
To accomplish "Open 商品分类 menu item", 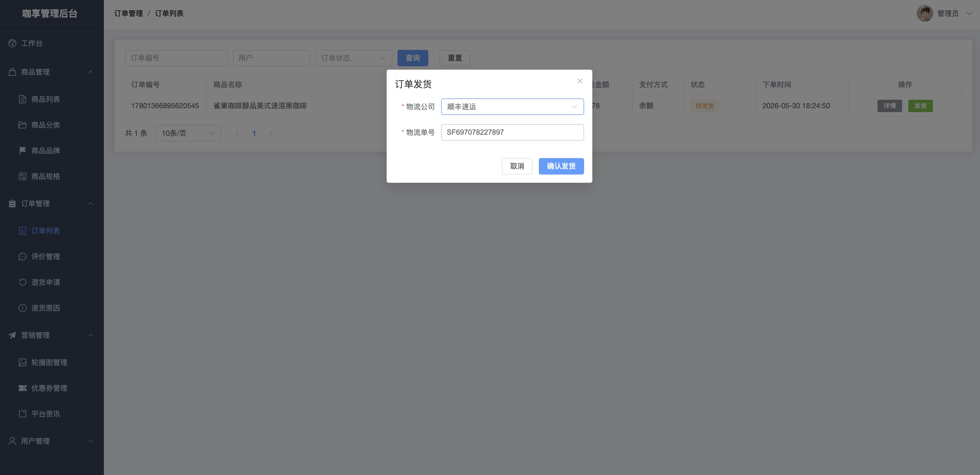I will 52,125.
